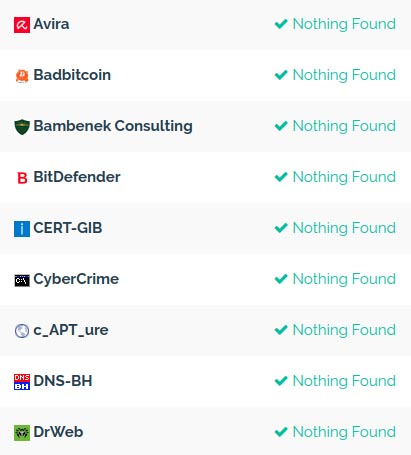This screenshot has height=455, width=411.
Task: Open the BitDefender vendor entry
Action: (x=77, y=177)
